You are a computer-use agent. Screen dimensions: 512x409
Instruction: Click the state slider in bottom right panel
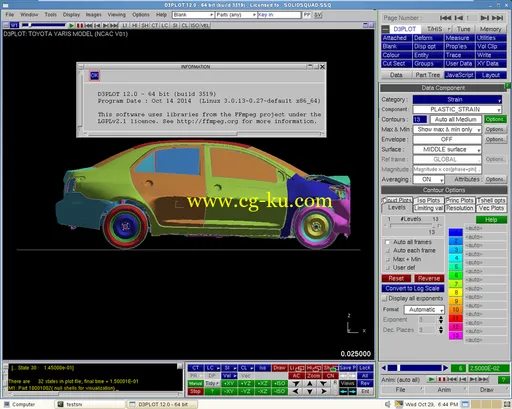click(414, 368)
